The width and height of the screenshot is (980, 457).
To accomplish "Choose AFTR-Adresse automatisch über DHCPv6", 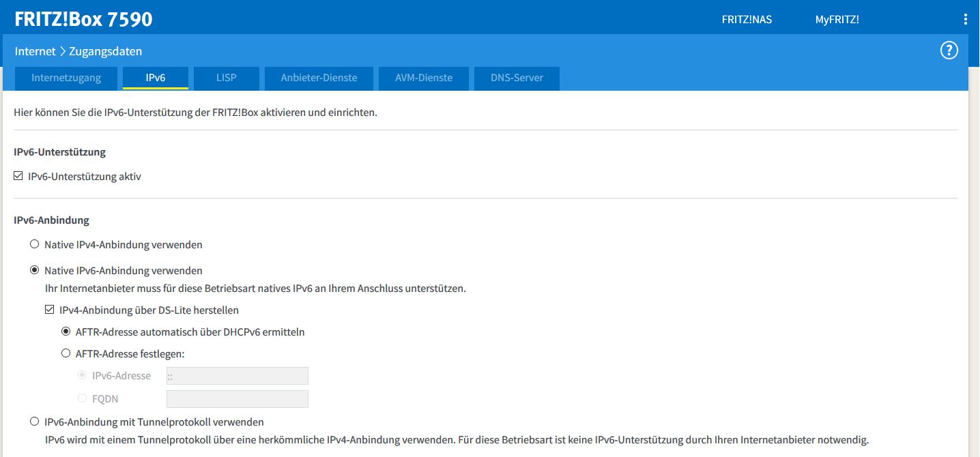I will pyautogui.click(x=66, y=331).
